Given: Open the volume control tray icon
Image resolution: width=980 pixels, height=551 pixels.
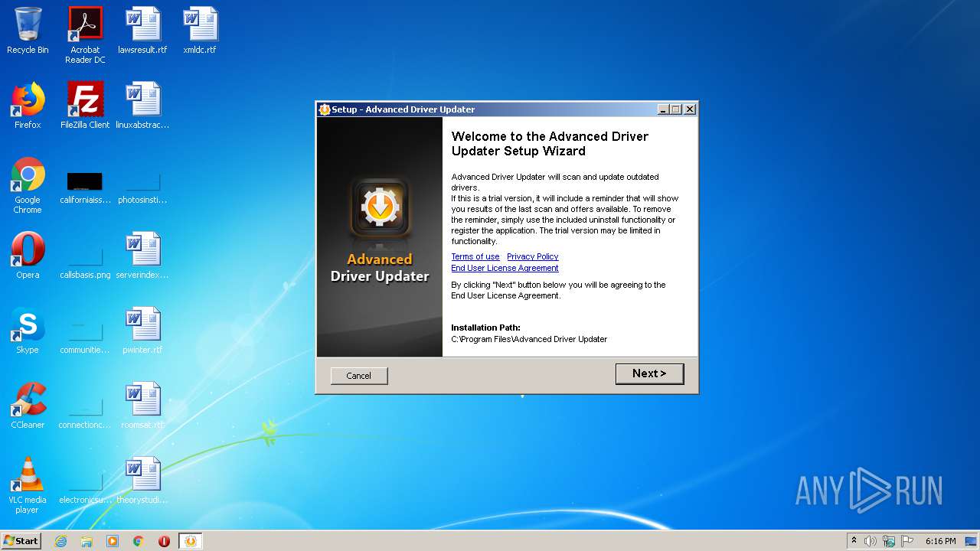Looking at the screenshot, I should coord(871,541).
